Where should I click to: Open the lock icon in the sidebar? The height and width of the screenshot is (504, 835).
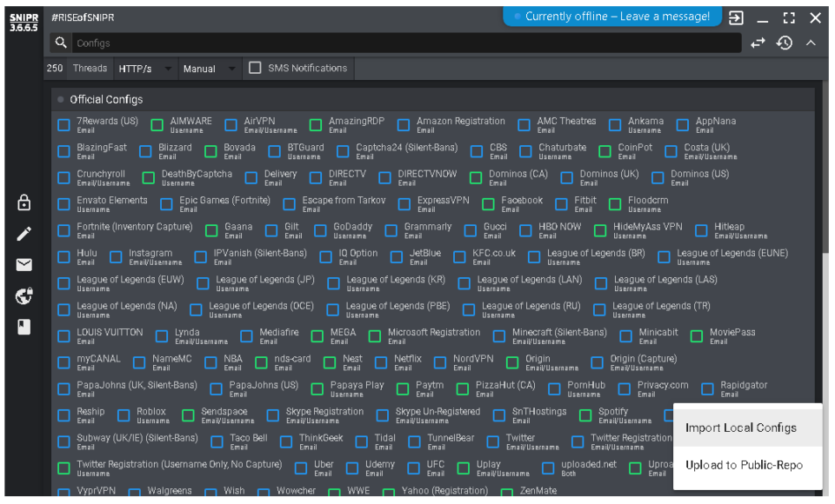(x=24, y=202)
